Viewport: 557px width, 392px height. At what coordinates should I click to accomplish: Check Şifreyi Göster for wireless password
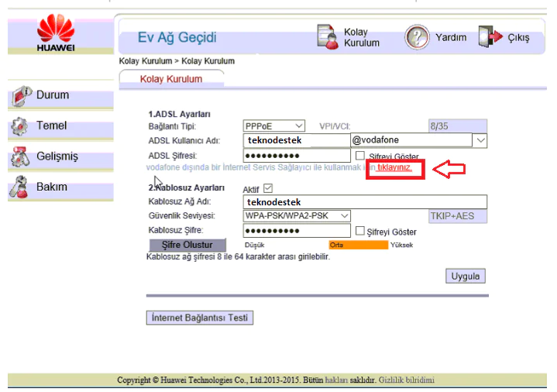[x=360, y=231]
